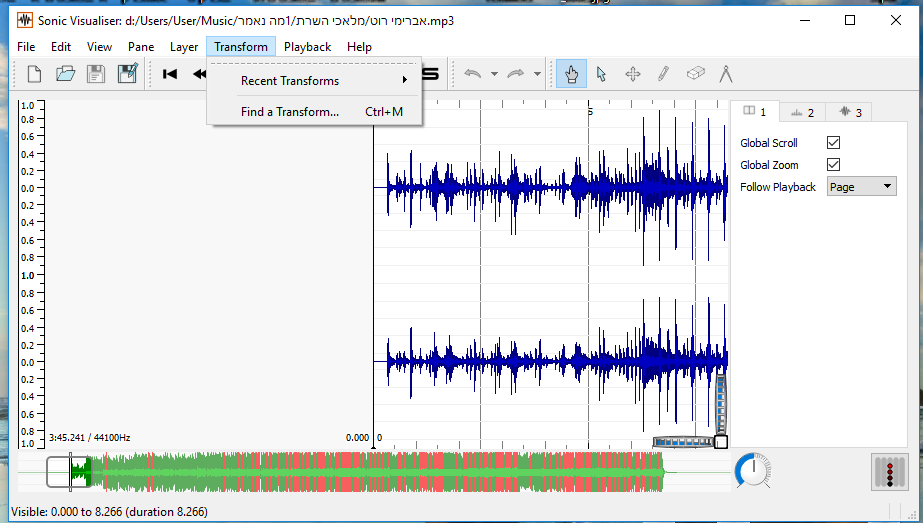The image size is (923, 523).
Task: Open the Follow Playback dropdown
Action: (861, 187)
